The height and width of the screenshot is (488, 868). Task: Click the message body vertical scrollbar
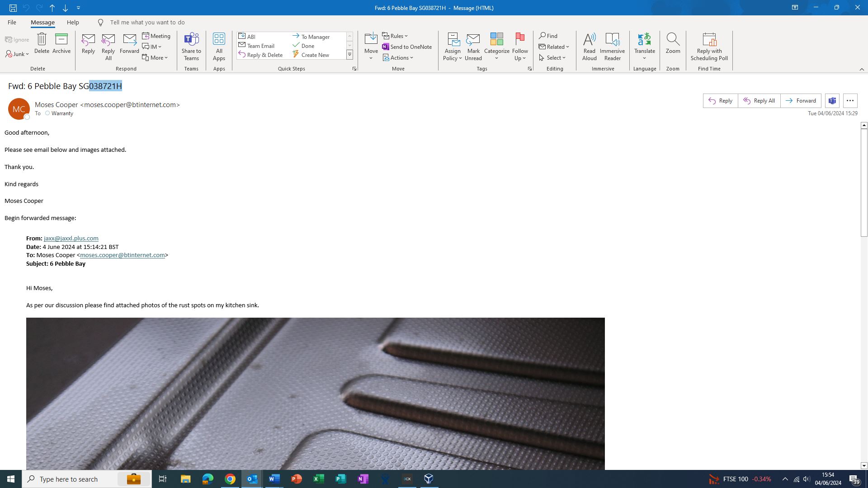[x=863, y=181]
